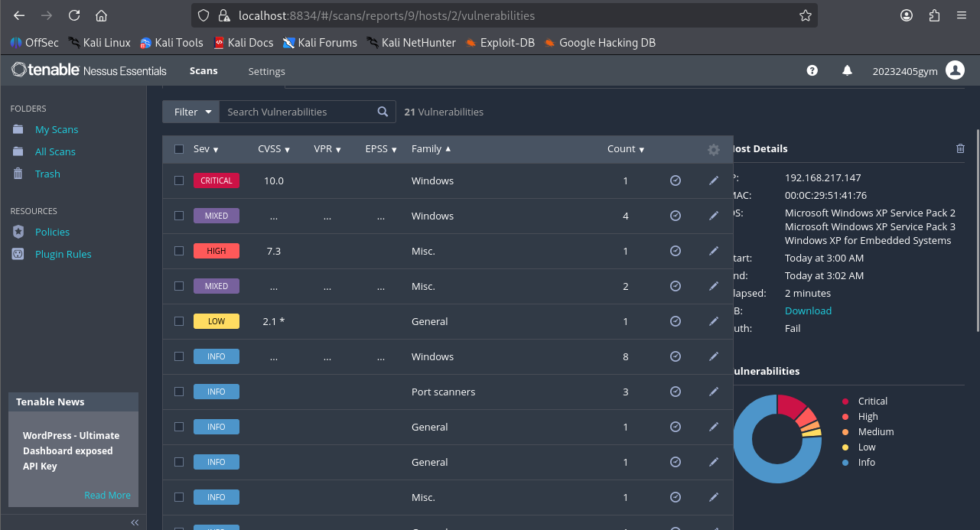
Task: Click the browser back arrow
Action: pyautogui.click(x=19, y=15)
